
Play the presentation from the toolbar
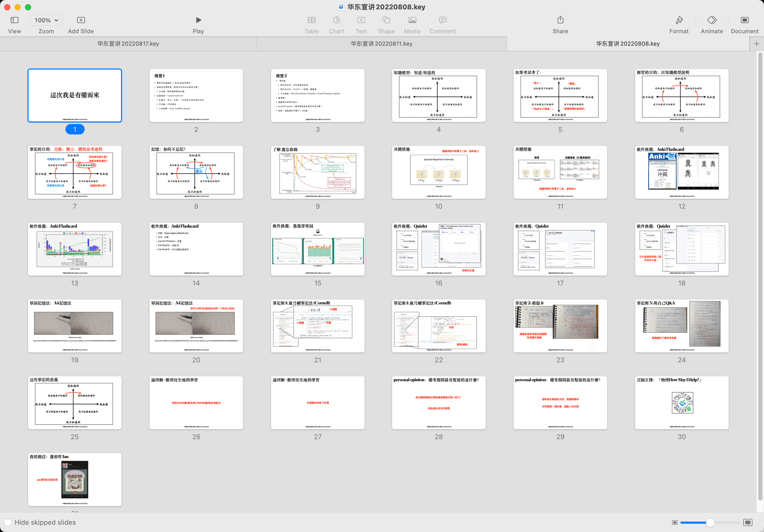(198, 20)
